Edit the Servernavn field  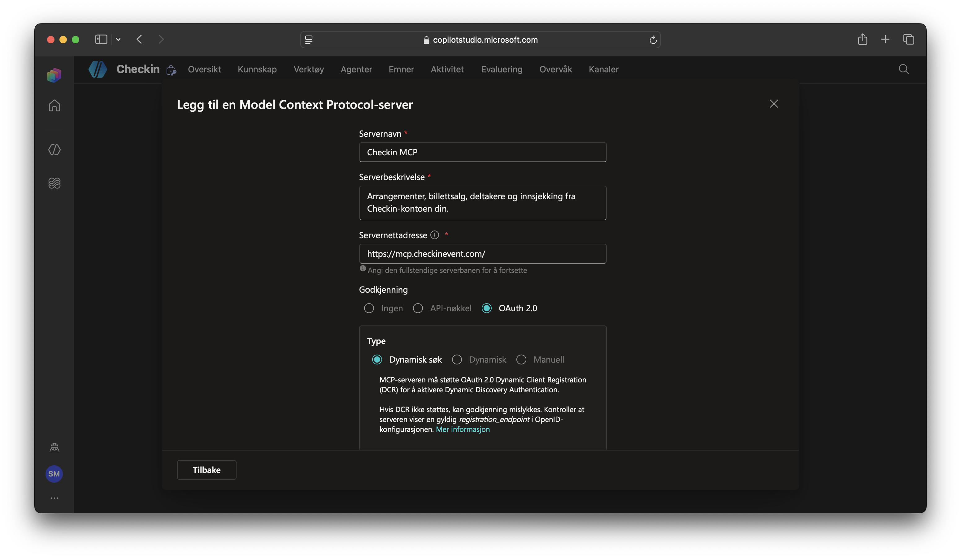[x=483, y=152]
